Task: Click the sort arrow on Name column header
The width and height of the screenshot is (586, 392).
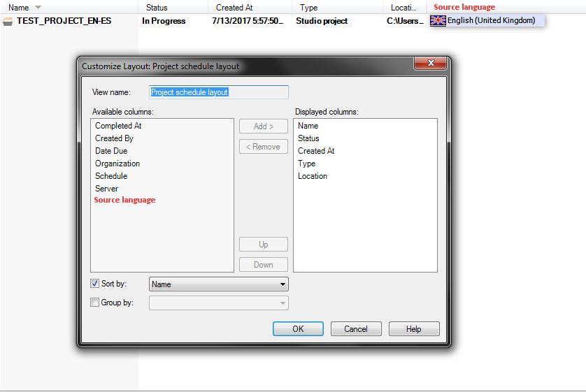Action: pos(38,8)
